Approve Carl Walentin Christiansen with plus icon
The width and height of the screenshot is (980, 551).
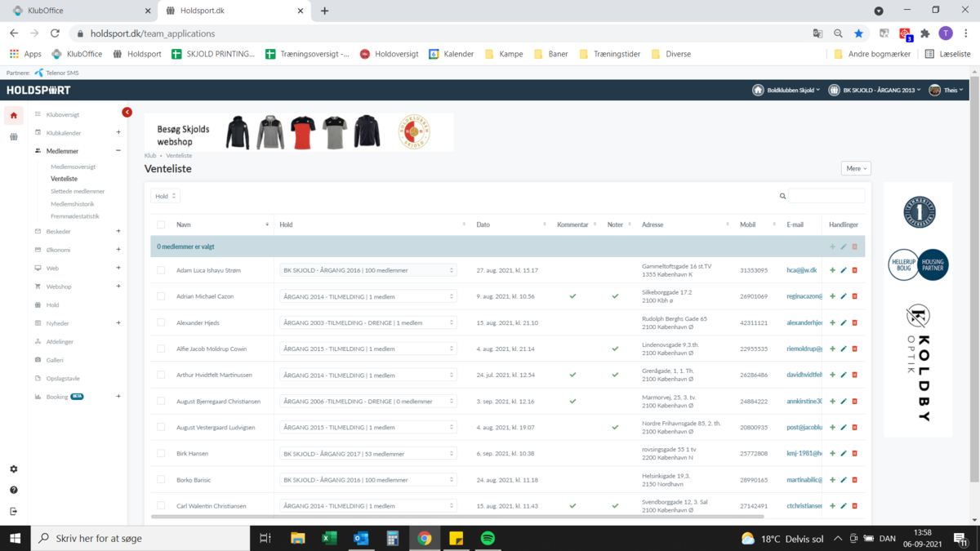pyautogui.click(x=832, y=505)
